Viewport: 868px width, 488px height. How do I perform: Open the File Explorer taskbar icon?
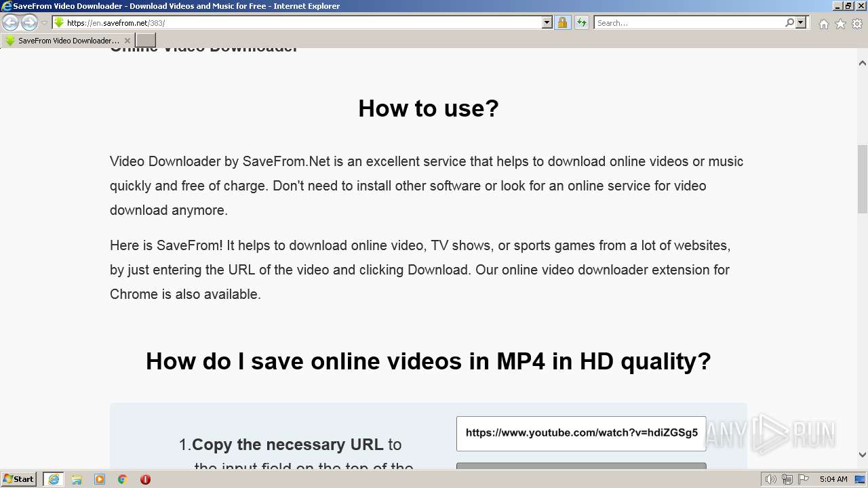point(77,479)
